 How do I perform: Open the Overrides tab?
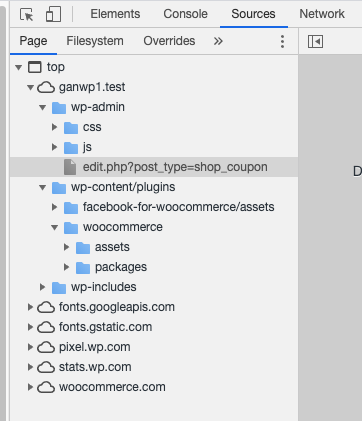[x=169, y=41]
